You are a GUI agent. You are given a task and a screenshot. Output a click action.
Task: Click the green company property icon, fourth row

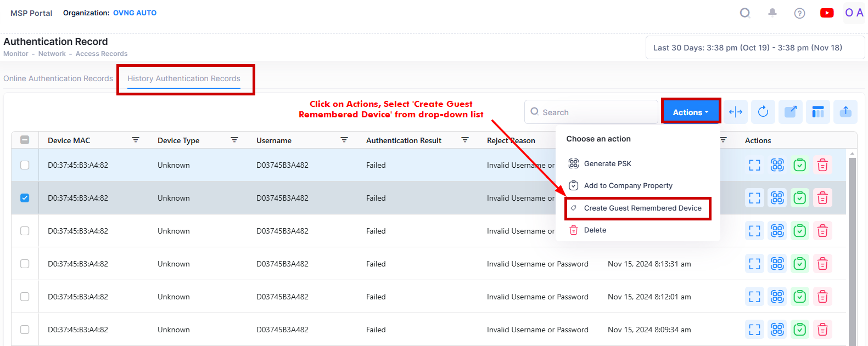pyautogui.click(x=800, y=264)
